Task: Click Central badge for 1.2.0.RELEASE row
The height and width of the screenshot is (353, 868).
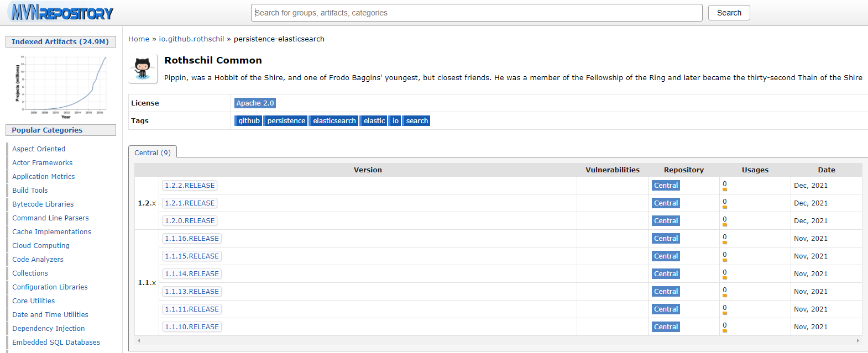Action: (x=666, y=221)
